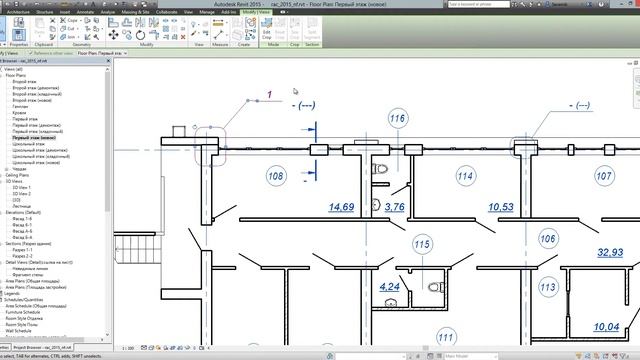
Task: Switch to the Annotate ribbon tab
Action: click(85, 12)
